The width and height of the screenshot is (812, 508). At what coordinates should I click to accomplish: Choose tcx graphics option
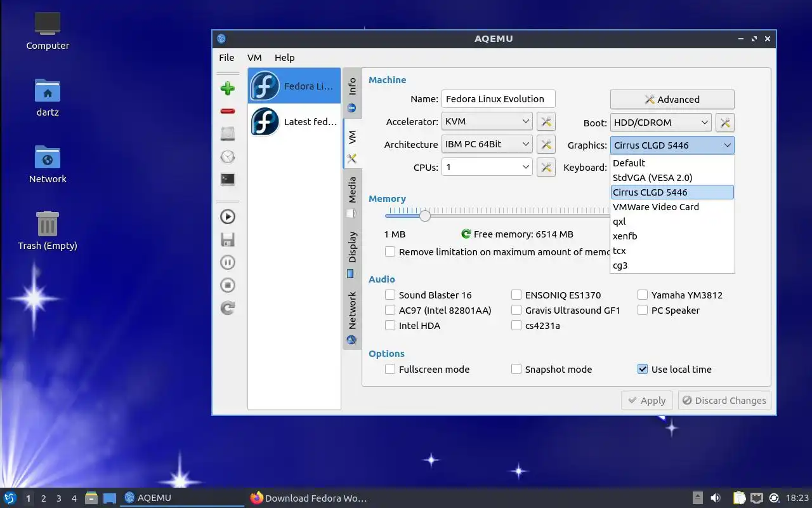click(672, 251)
